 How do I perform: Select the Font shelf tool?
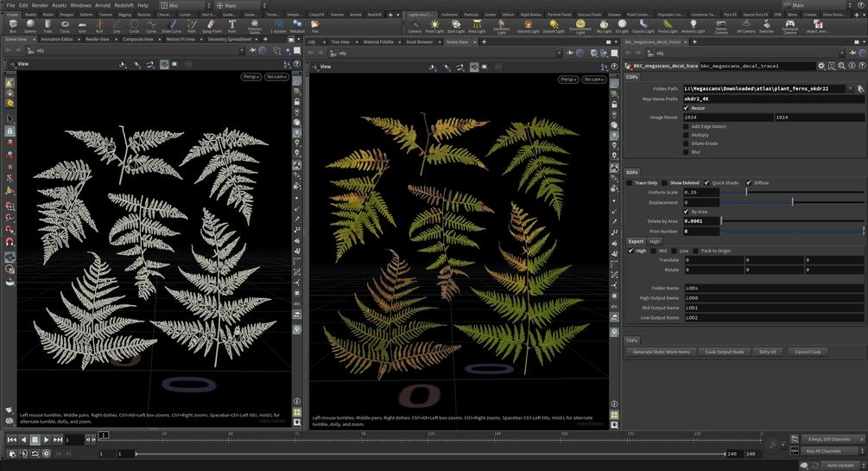[x=232, y=25]
